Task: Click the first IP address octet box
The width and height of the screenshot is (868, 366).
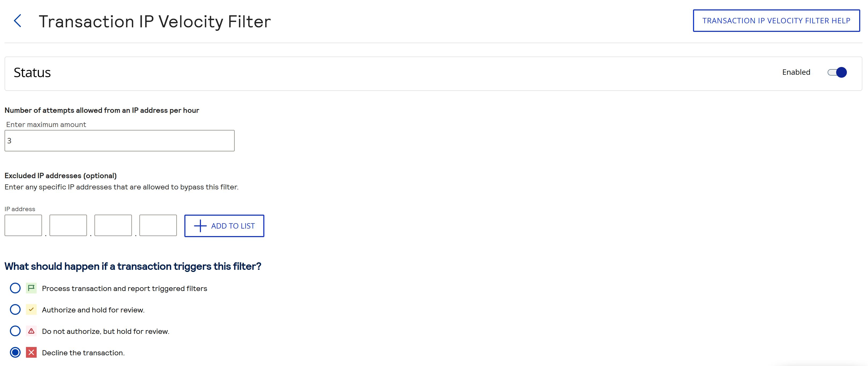Action: click(x=23, y=225)
